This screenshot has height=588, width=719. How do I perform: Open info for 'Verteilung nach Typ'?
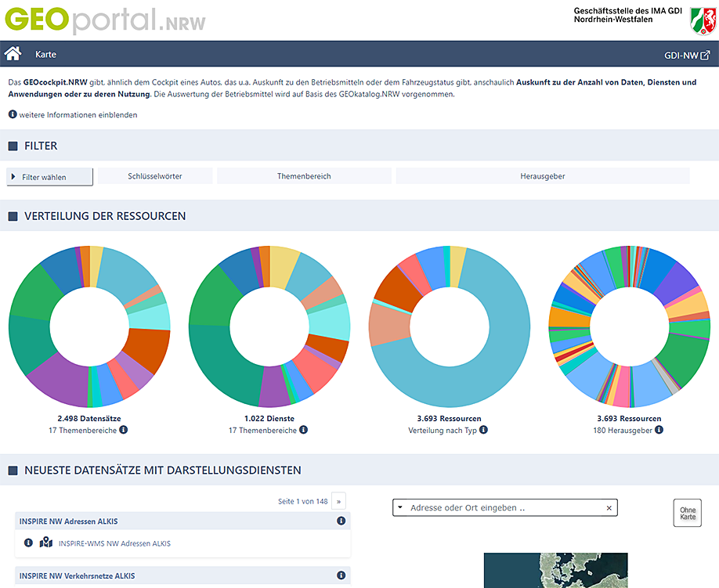(x=483, y=430)
